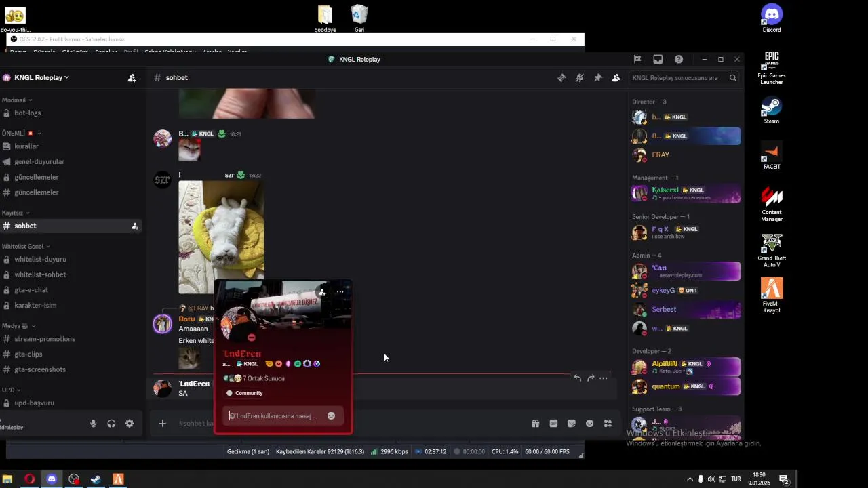Open the apps icon in the message bar

pyautogui.click(x=608, y=424)
